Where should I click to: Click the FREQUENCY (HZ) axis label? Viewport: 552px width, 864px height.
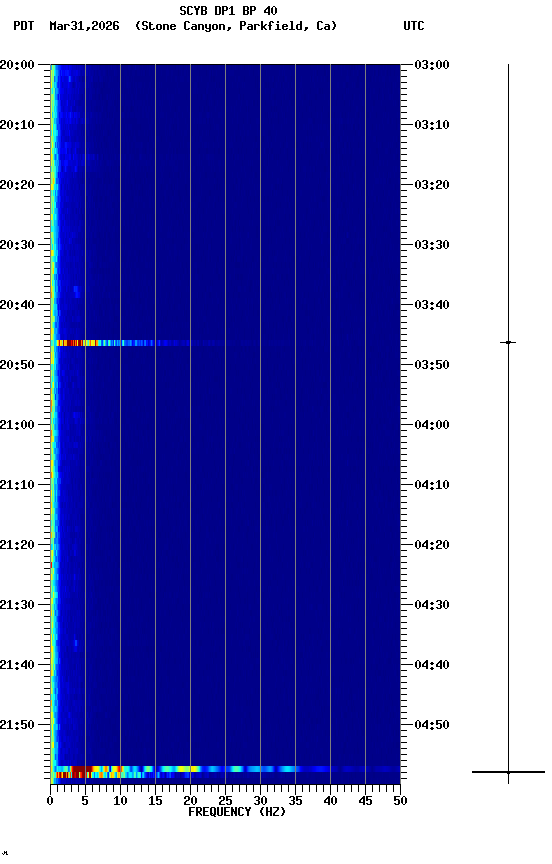237,813
